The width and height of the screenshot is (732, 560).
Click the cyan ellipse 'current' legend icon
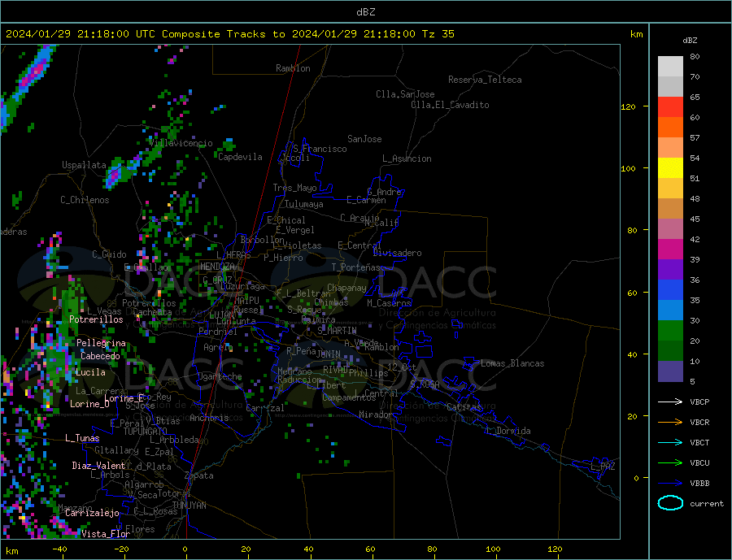[670, 503]
